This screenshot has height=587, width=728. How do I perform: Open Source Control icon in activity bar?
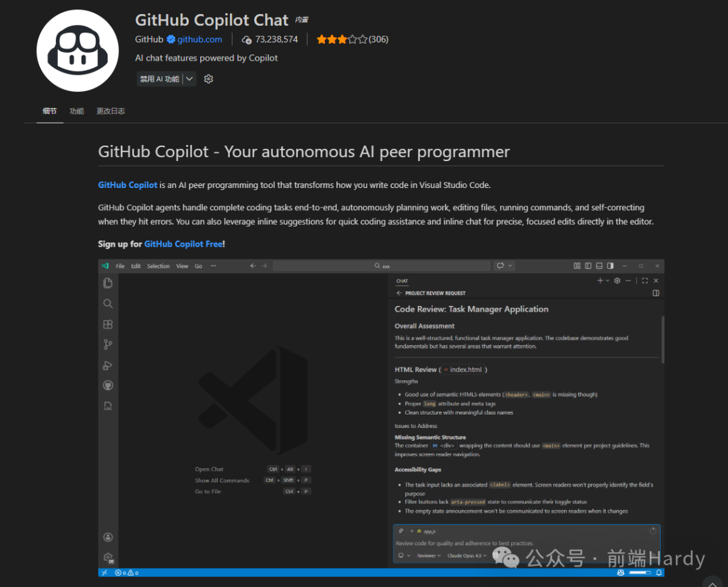click(x=108, y=344)
